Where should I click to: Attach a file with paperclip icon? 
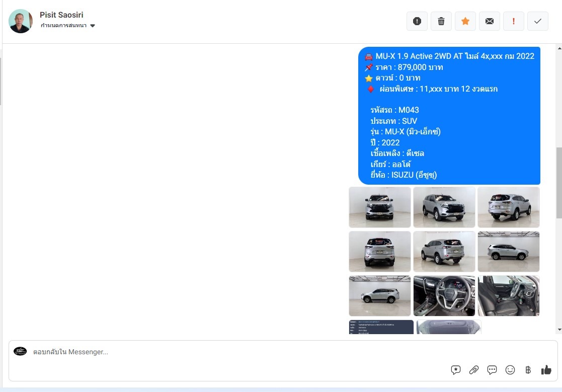click(x=474, y=370)
